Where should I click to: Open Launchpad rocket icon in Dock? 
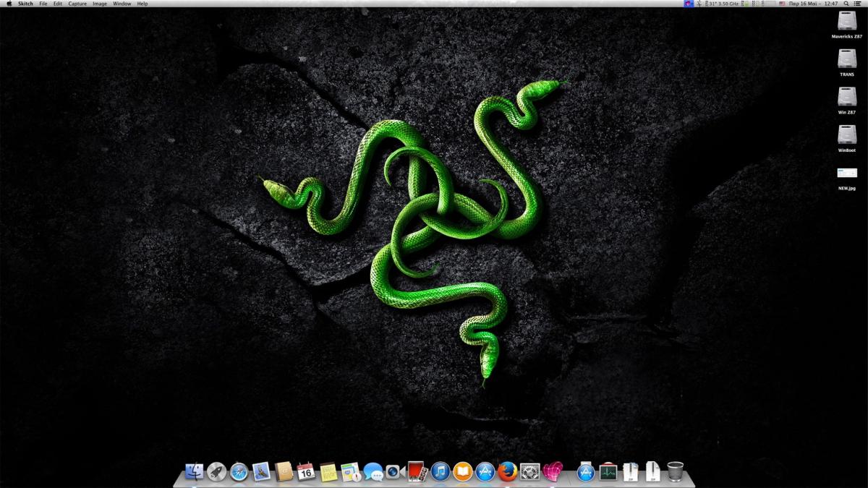pyautogui.click(x=216, y=472)
